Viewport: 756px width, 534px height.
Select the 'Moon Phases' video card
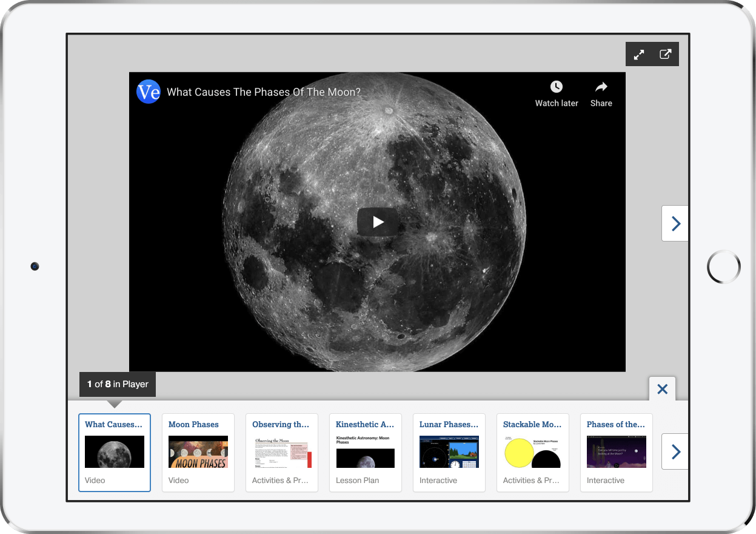coord(198,452)
